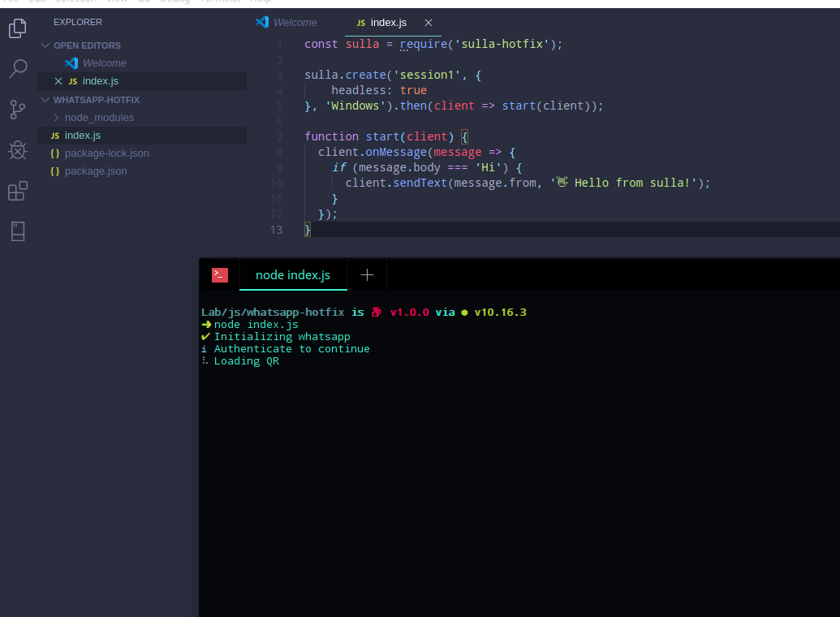Select index.js in the Open Editors list
This screenshot has height=617, width=840.
(142, 81)
